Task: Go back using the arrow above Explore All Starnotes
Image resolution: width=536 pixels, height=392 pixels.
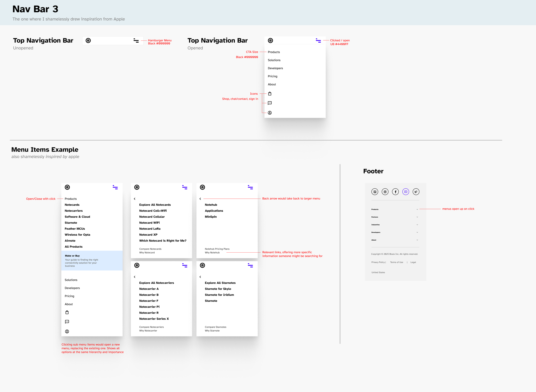Action: (200, 277)
